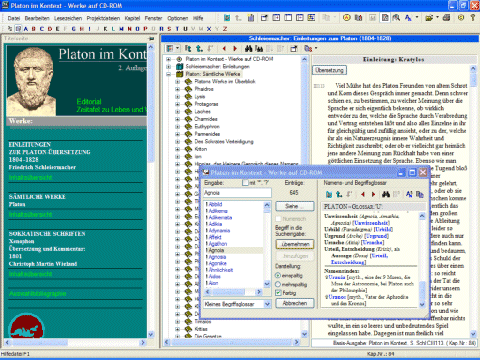Open the dropdown arrow next to font icon
480x360 pixels.
coord(417,17)
